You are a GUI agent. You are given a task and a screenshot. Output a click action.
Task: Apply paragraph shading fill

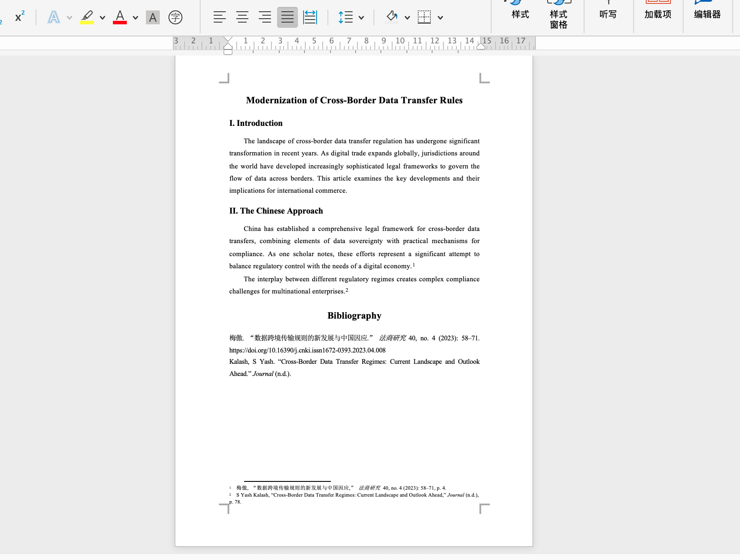[392, 17]
